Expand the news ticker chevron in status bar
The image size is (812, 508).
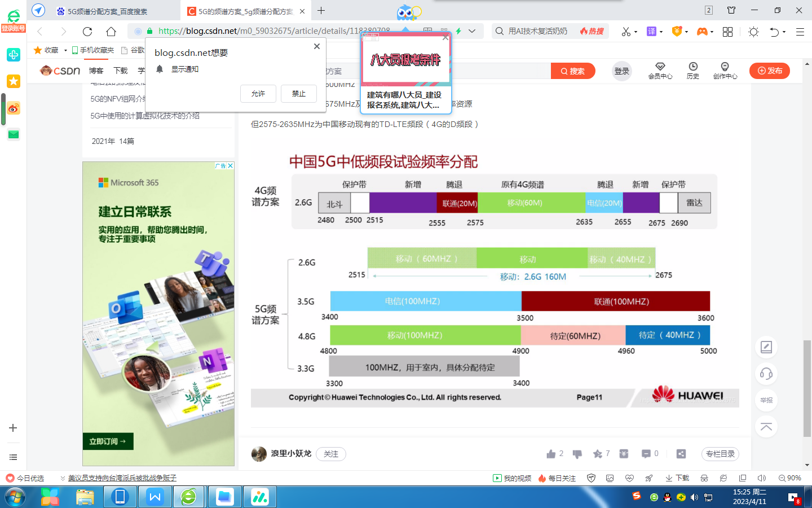tap(63, 478)
